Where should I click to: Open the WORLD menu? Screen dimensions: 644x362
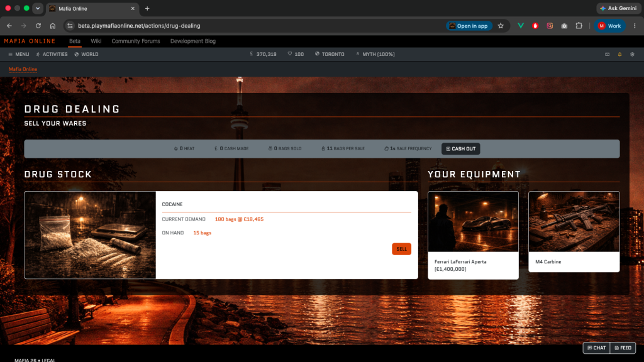(x=86, y=54)
